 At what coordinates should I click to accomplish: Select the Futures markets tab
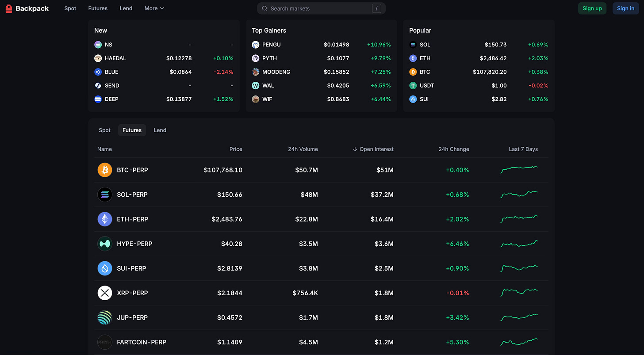click(132, 130)
